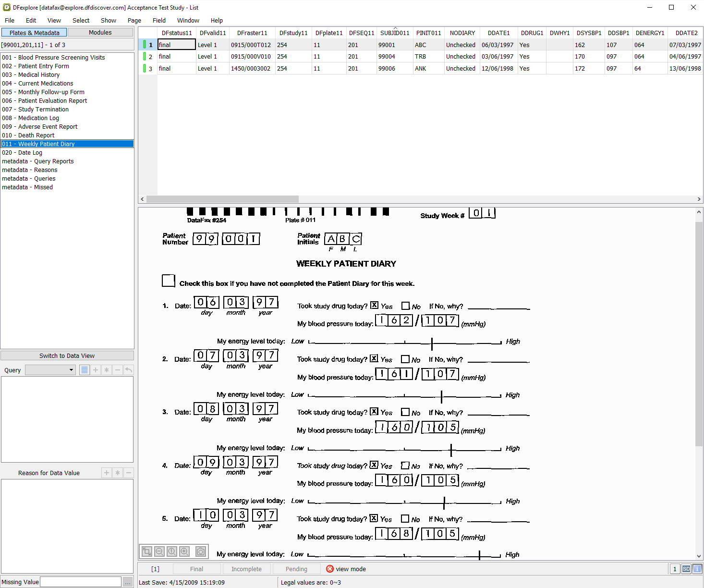This screenshot has height=588, width=704.
Task: Toggle the status bar '1' button
Action: 675,569
